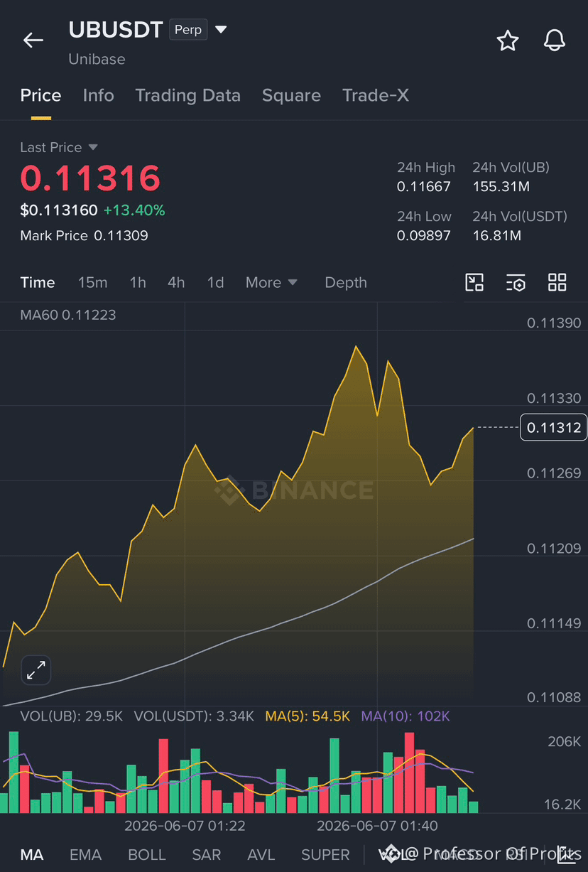This screenshot has height=872, width=588.
Task: Tap the 2026-06-07 01:40 time label
Action: [x=377, y=826]
